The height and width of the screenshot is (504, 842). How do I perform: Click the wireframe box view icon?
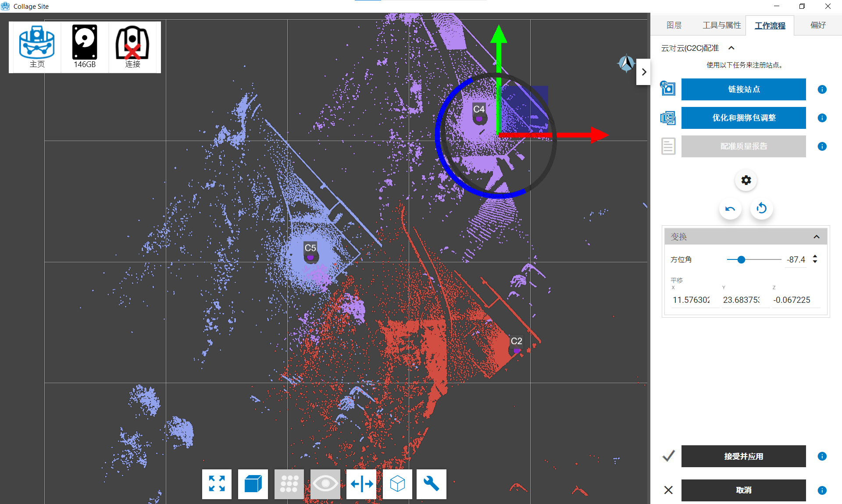(397, 484)
